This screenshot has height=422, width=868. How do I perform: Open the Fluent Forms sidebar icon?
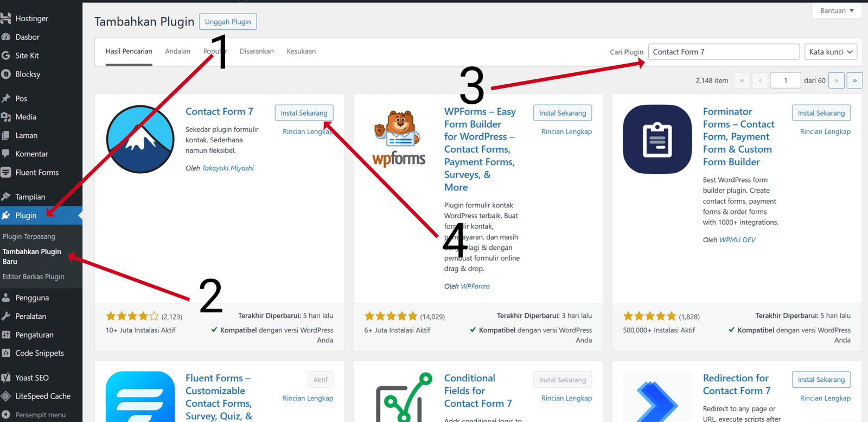point(6,172)
